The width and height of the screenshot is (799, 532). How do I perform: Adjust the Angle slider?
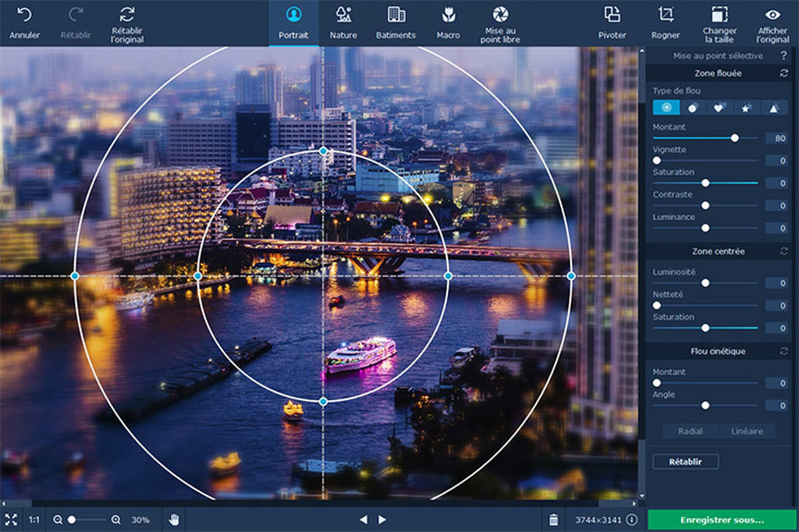(x=705, y=405)
